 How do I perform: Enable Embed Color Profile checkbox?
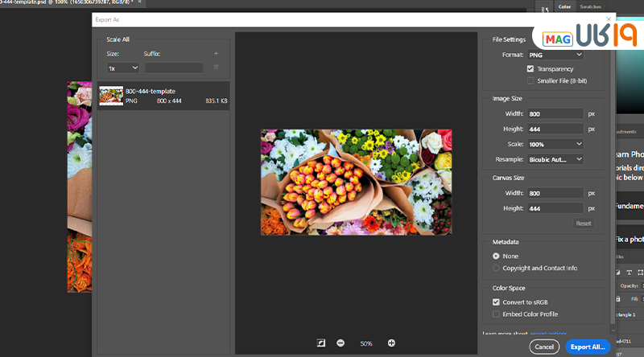[496, 314]
